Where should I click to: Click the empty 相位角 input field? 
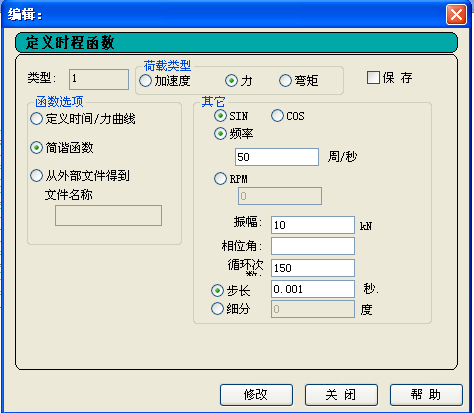coord(313,246)
